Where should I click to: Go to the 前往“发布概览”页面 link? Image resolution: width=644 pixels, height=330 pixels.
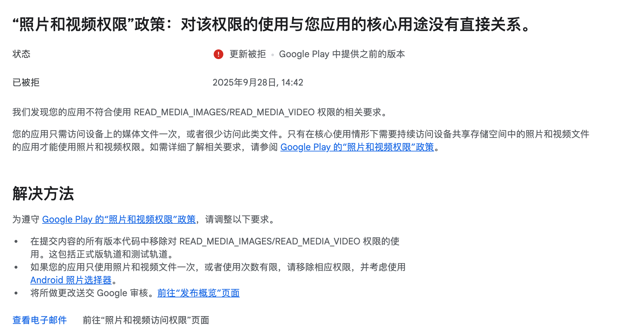(x=198, y=293)
